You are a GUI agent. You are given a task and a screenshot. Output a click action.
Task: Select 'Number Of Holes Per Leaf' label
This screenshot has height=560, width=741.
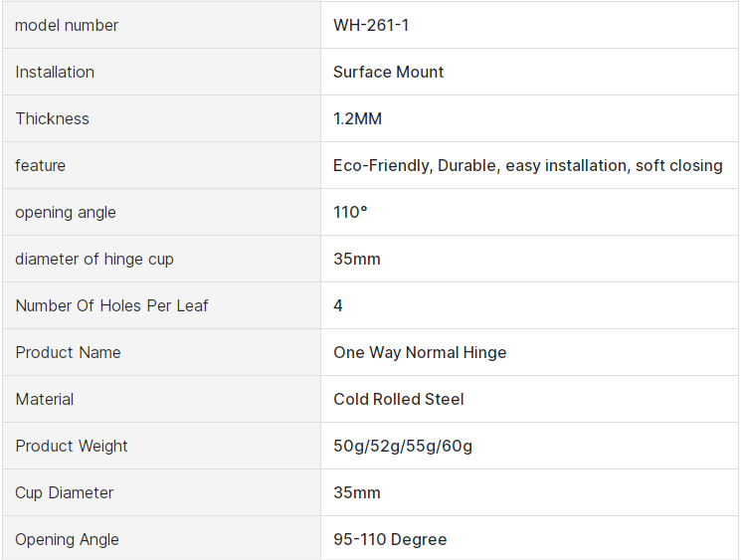click(111, 305)
